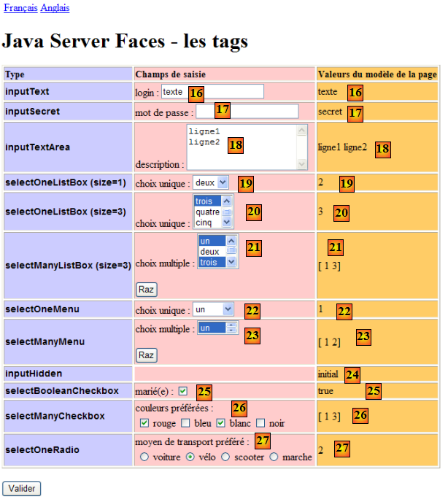Screen dimensions: 448x499
Task: Submit the form with Valider button
Action: pyautogui.click(x=22, y=488)
